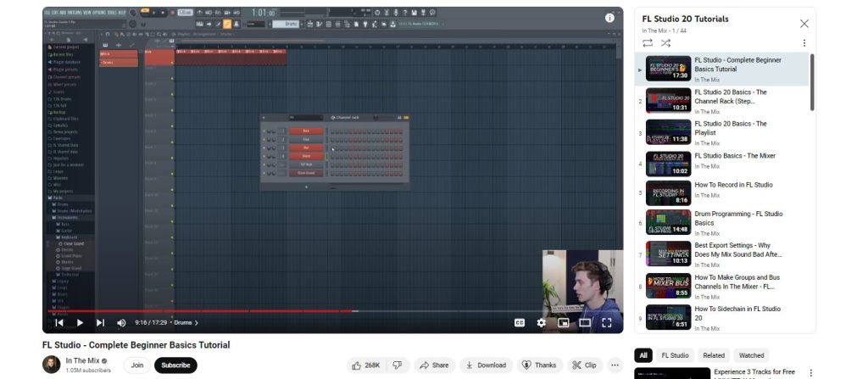This screenshot has width=868, height=379.
Task: Play FL Studio 20 Basics Channel Rack video
Action: (721, 100)
